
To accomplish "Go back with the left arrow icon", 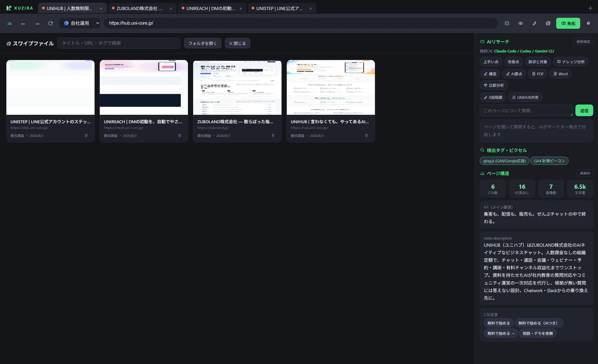I will pos(23,24).
